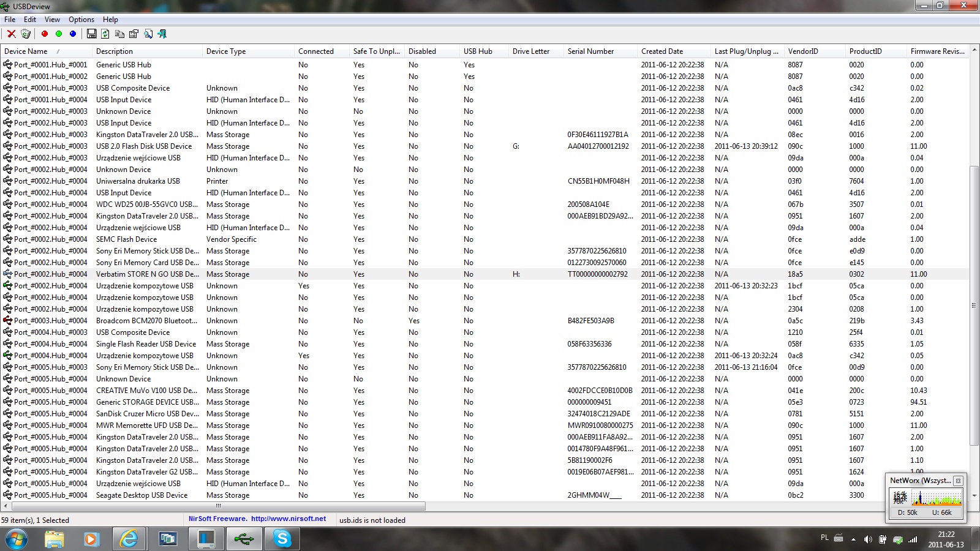Open the Options menu
Screen dimensions: 980x551
pos(81,20)
